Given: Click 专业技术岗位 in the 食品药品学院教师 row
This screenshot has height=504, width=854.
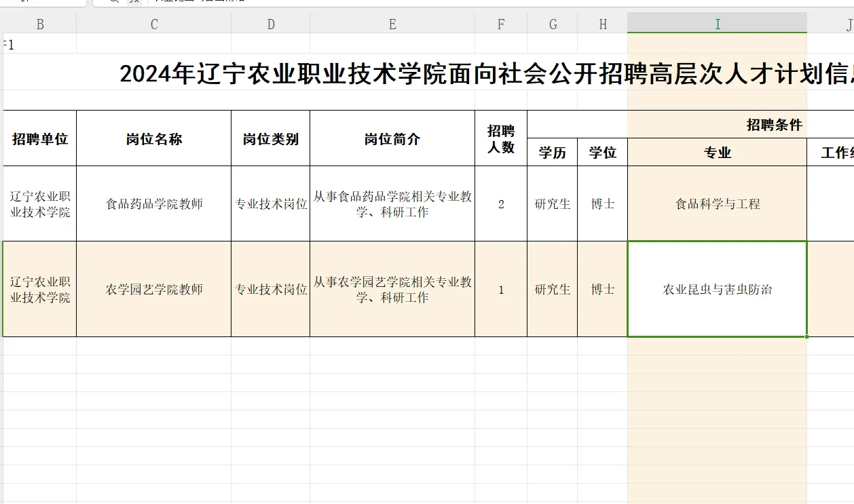Looking at the screenshot, I should (x=271, y=203).
